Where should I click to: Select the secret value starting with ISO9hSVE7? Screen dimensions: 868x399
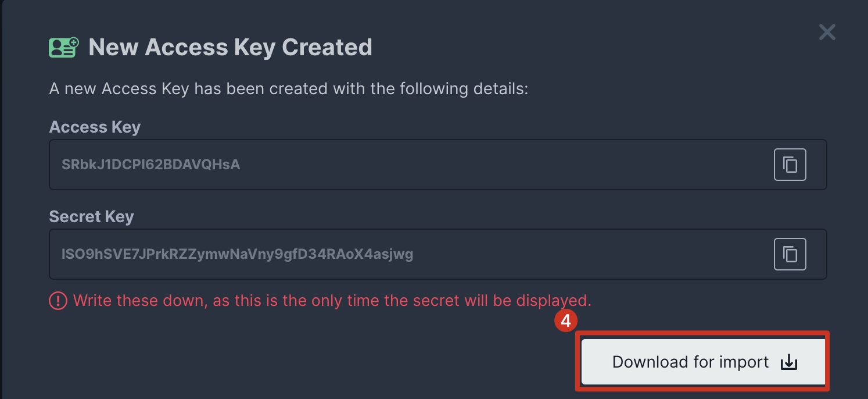(x=237, y=254)
